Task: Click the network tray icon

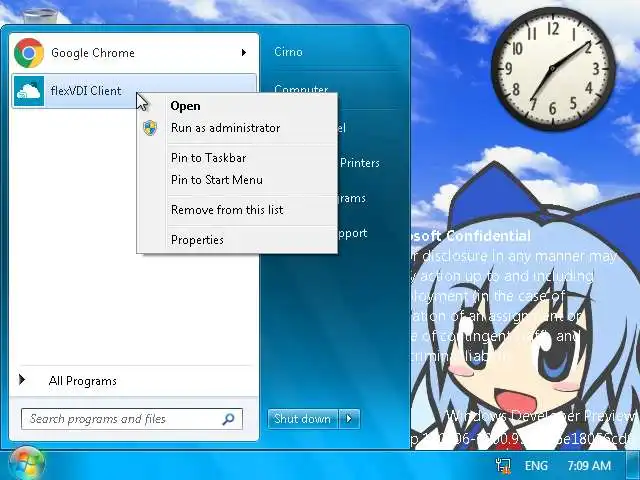Action: pos(503,466)
